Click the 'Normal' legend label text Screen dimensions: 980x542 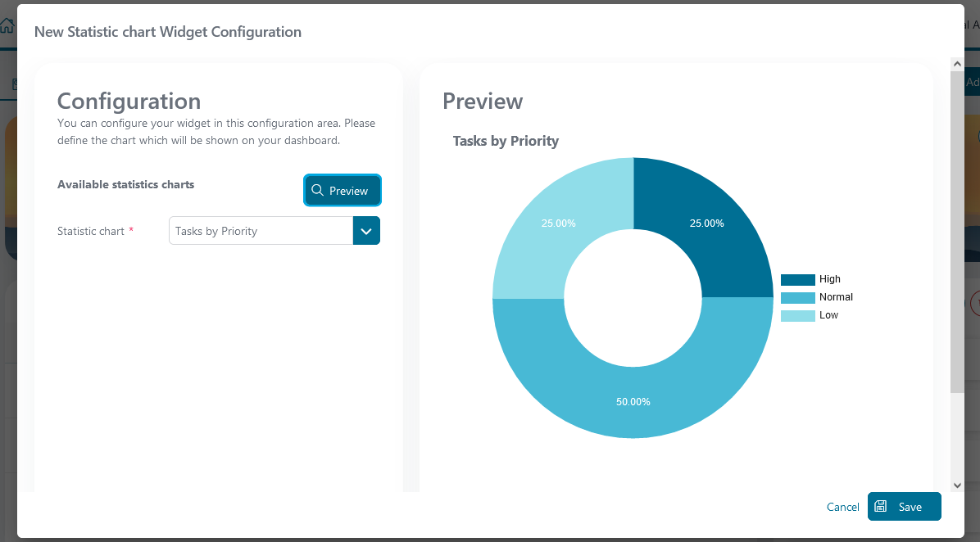pyautogui.click(x=837, y=297)
